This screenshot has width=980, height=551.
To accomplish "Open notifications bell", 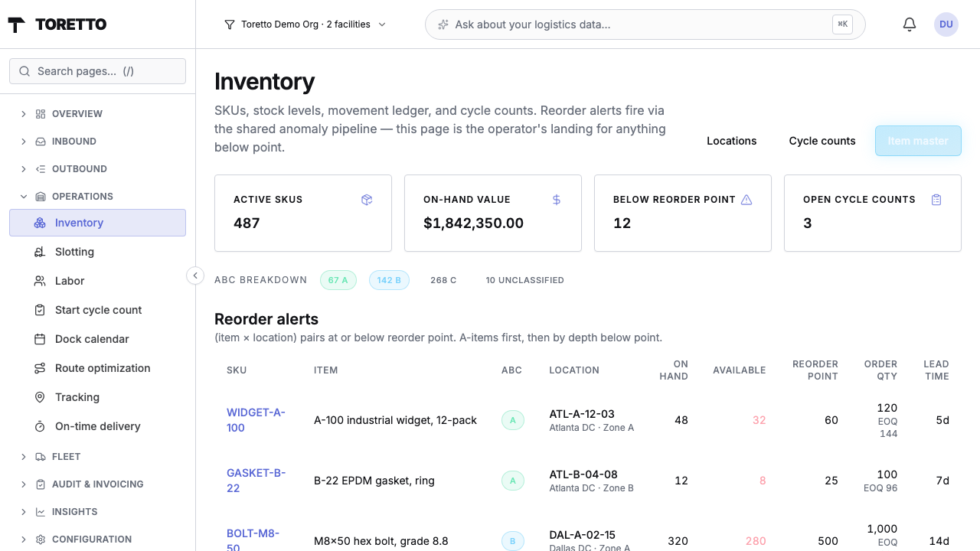I will (x=910, y=24).
